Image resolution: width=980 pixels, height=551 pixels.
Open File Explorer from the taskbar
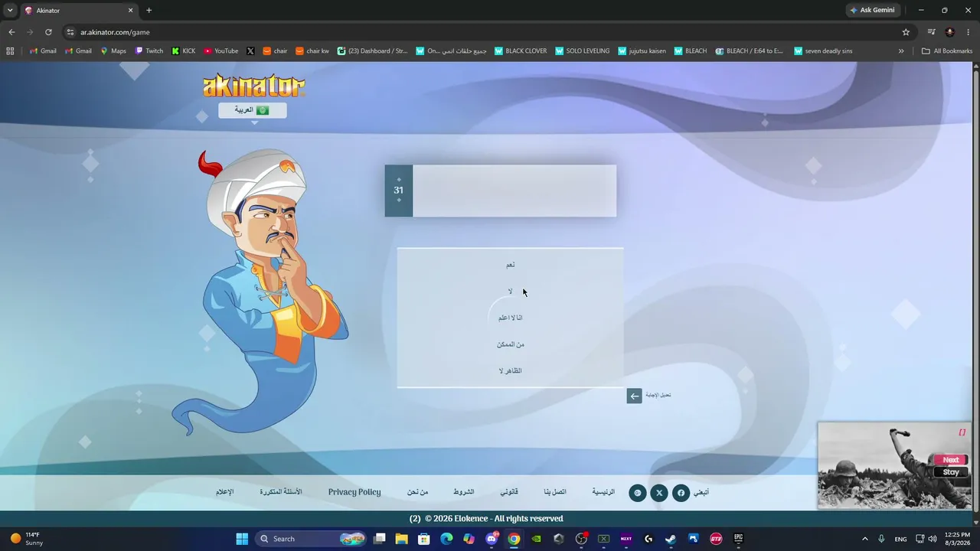pyautogui.click(x=402, y=539)
